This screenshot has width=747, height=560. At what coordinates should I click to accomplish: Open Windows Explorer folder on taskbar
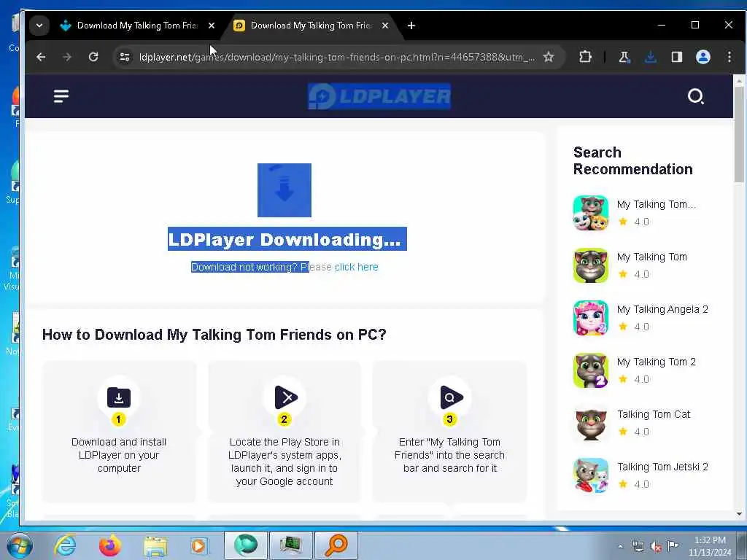coord(155,545)
